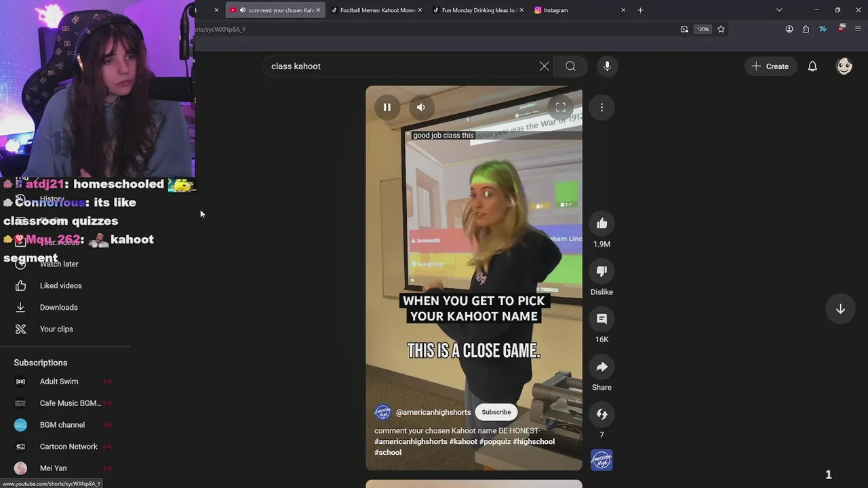Open the Create menu
Viewport: 868px width, 488px height.
770,66
